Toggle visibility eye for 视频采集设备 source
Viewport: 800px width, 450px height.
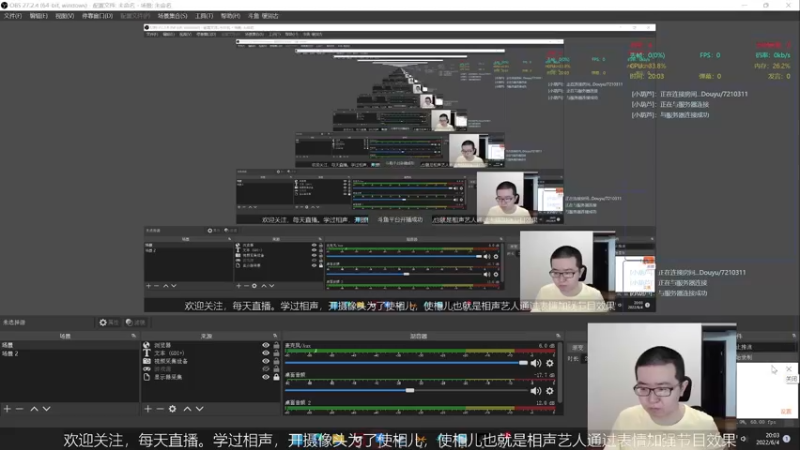click(x=266, y=361)
